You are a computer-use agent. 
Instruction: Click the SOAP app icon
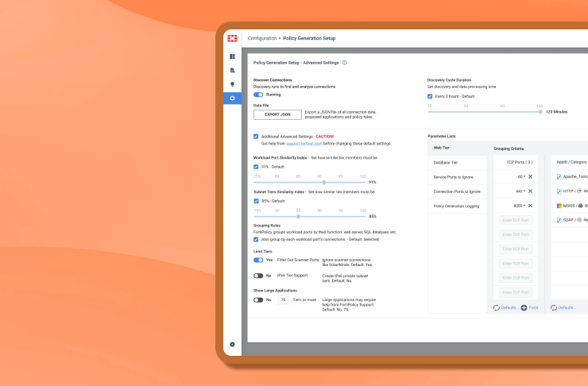point(559,220)
